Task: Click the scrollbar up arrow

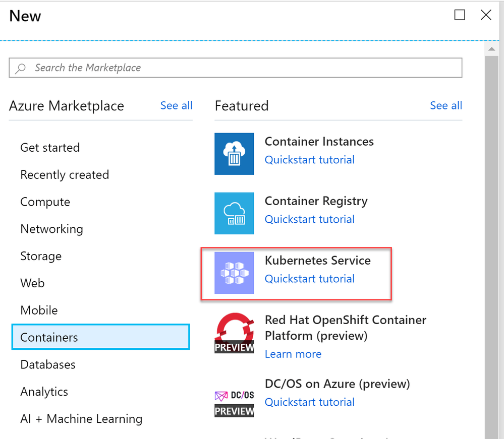Action: [491, 49]
